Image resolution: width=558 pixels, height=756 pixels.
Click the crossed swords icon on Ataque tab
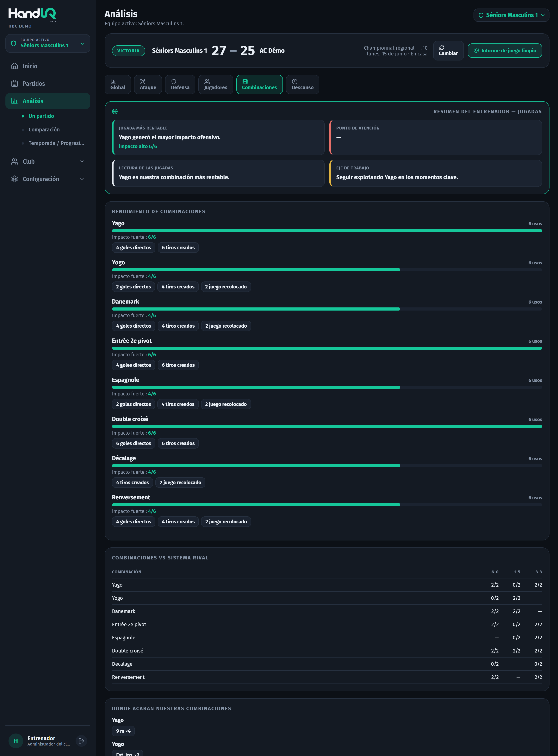(143, 81)
